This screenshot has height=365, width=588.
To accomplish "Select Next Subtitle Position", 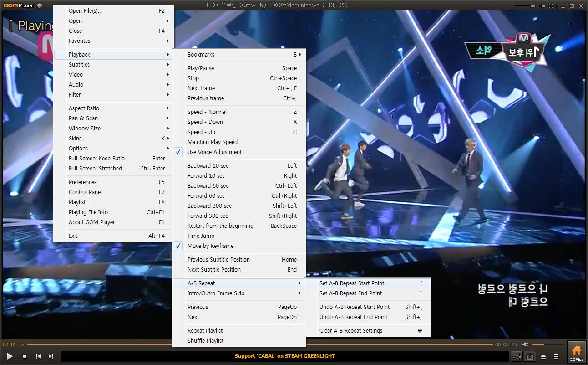I will [x=239, y=270].
